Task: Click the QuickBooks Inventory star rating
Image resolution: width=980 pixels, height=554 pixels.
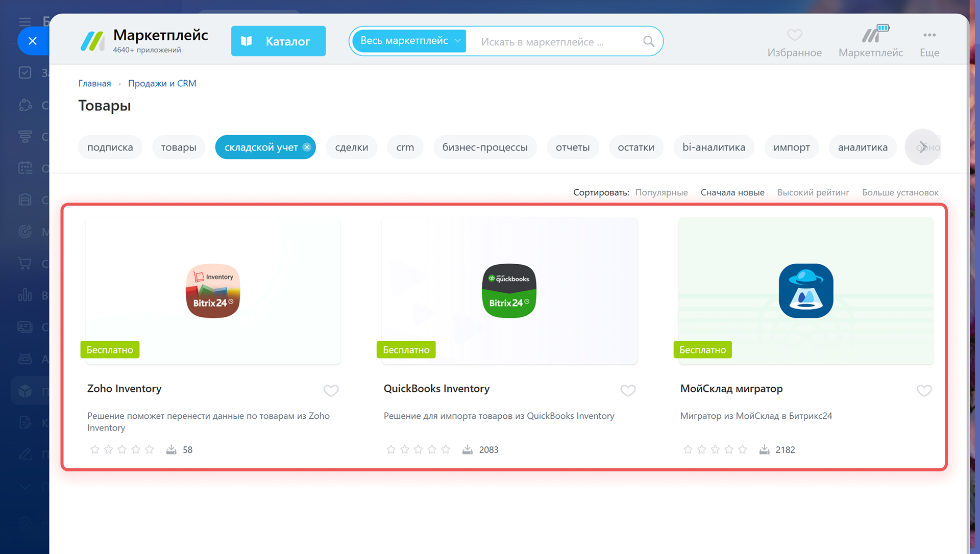Action: 418,449
